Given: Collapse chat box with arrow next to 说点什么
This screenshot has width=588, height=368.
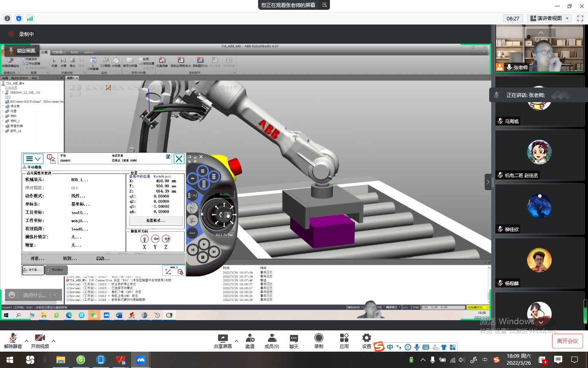Looking at the screenshot, I should [56, 295].
